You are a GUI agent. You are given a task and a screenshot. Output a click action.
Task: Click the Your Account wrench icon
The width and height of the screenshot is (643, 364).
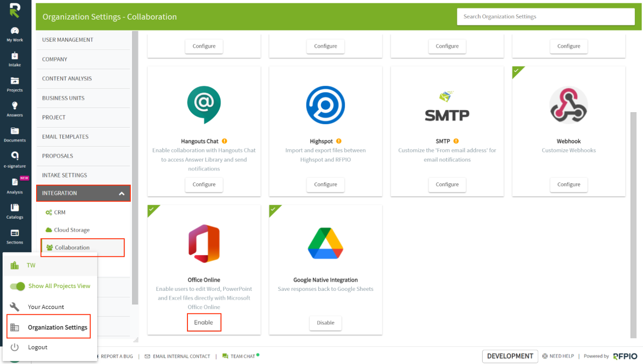point(15,307)
